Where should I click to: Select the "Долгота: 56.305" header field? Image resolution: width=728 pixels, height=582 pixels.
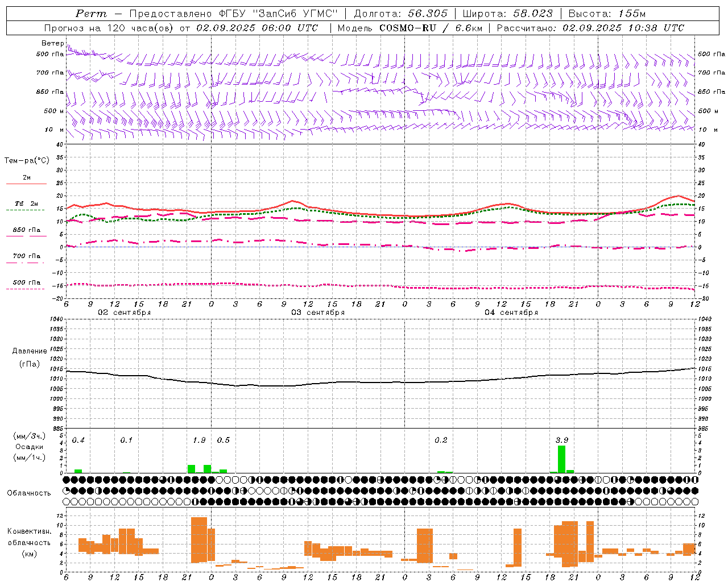[400, 14]
